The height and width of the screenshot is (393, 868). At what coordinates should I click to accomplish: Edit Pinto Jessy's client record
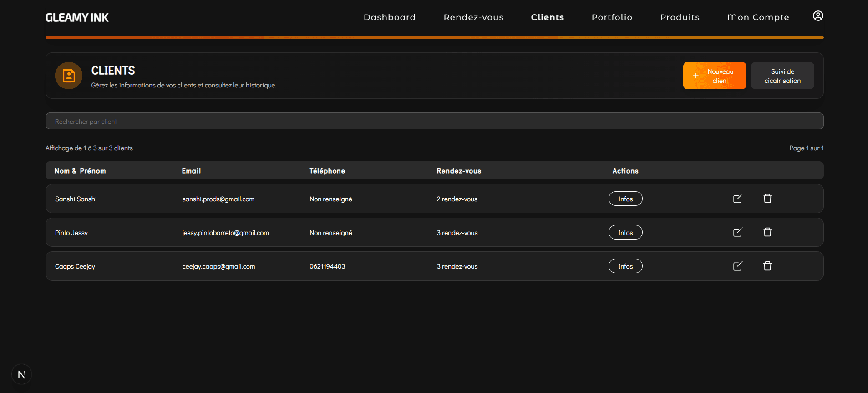737,232
